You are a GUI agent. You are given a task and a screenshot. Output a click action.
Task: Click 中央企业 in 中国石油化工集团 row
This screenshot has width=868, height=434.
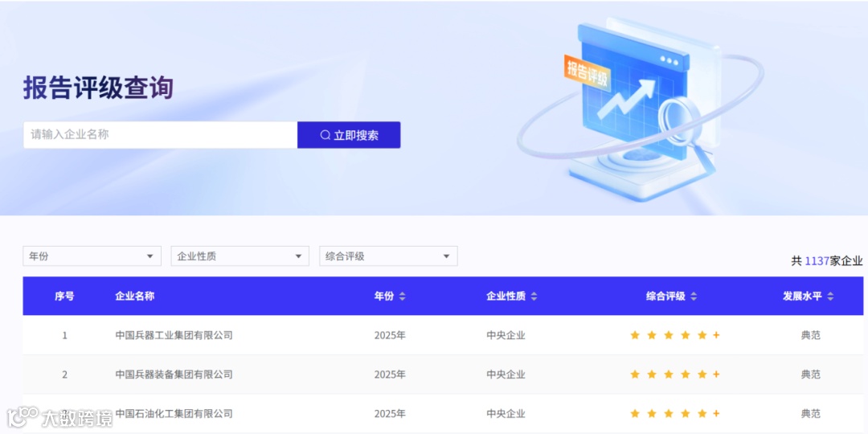(506, 414)
